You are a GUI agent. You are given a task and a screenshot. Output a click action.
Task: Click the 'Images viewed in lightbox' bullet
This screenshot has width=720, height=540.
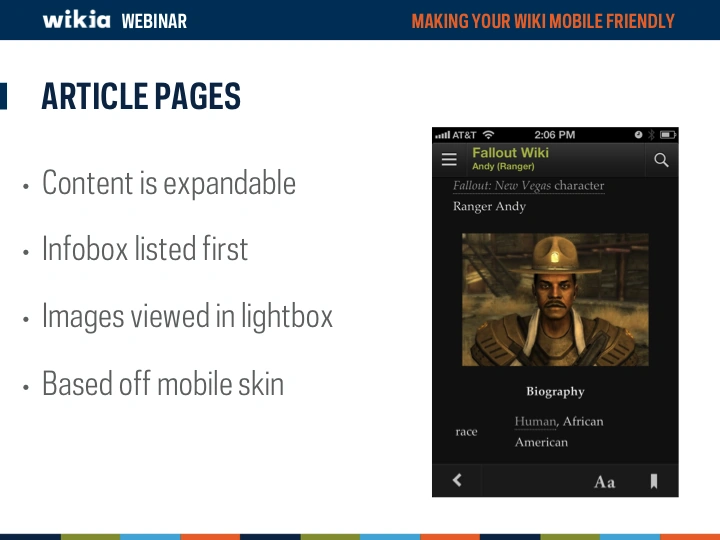pyautogui.click(x=187, y=316)
